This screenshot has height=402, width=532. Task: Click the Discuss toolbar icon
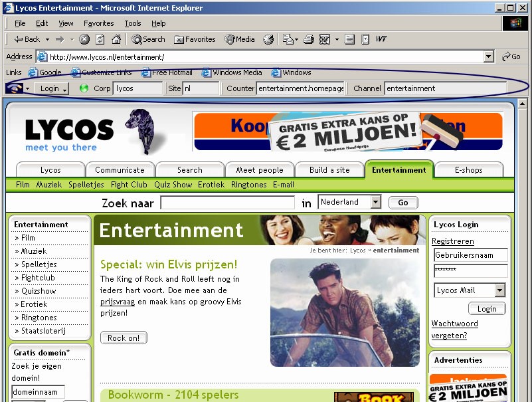(x=349, y=39)
